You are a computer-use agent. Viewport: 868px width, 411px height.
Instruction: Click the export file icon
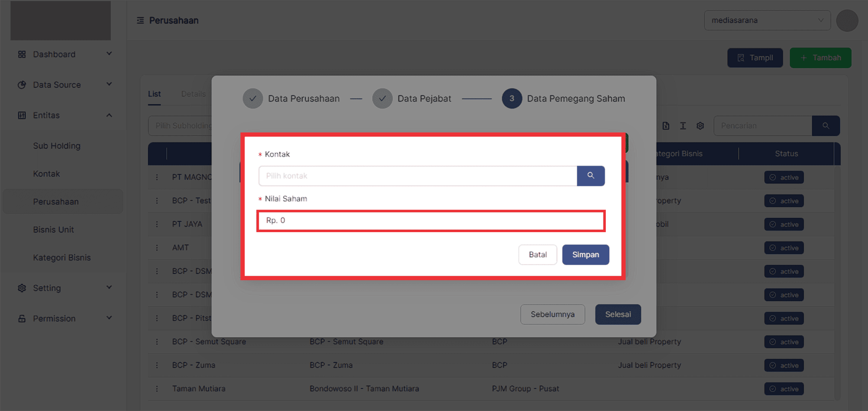point(666,126)
